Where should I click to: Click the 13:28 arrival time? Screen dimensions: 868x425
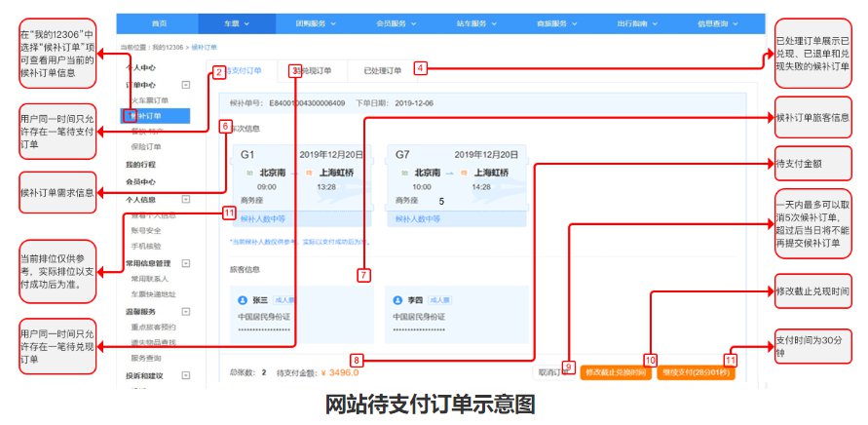click(326, 187)
